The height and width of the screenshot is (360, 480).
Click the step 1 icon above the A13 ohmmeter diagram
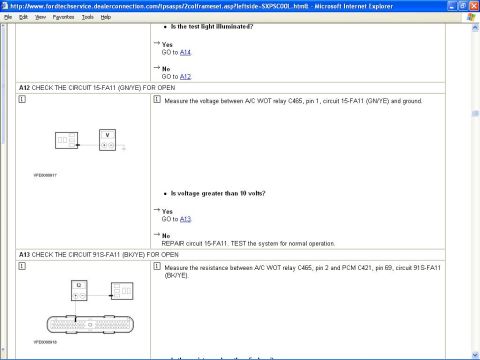pyautogui.click(x=22, y=266)
